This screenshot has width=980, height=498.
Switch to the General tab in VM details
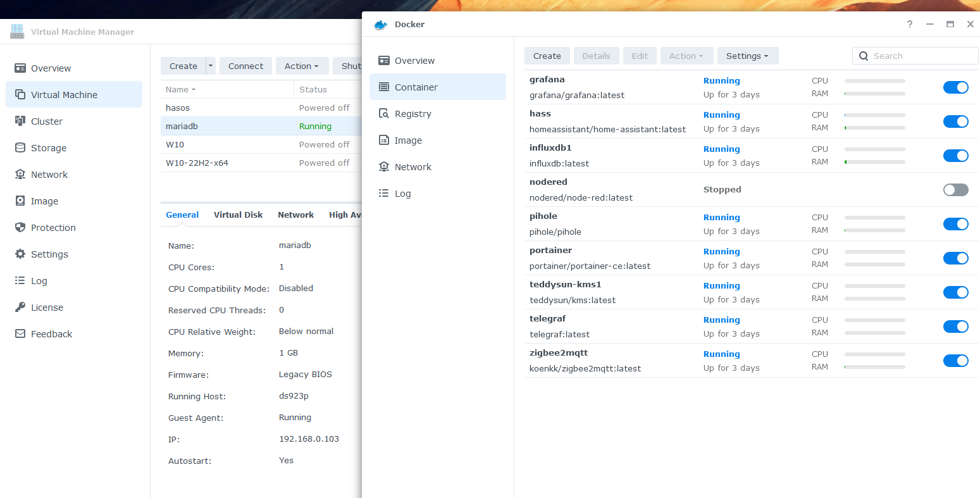coord(182,215)
